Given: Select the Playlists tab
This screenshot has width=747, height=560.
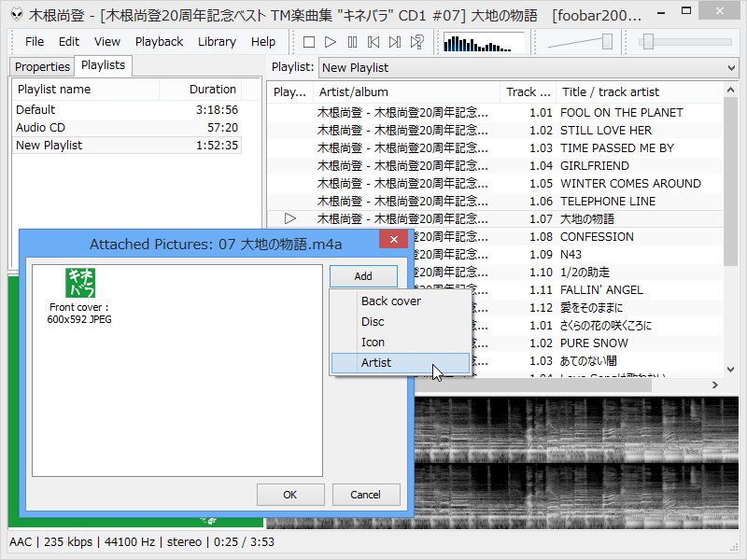Looking at the screenshot, I should click(x=103, y=66).
